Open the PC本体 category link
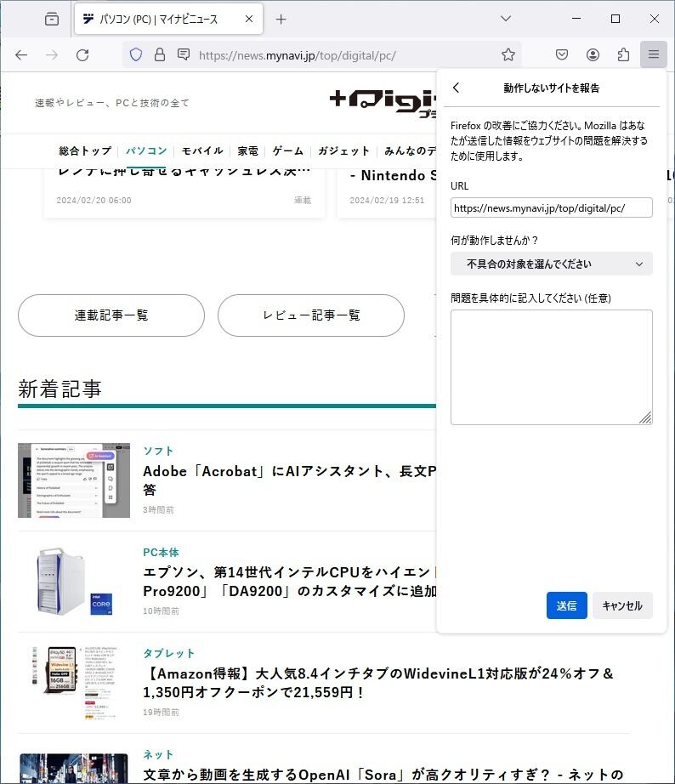 click(161, 552)
